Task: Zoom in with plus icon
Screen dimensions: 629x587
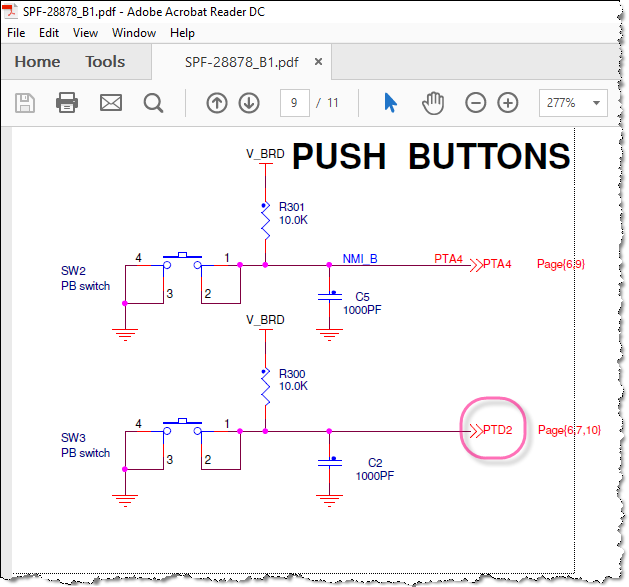Action: [x=508, y=103]
